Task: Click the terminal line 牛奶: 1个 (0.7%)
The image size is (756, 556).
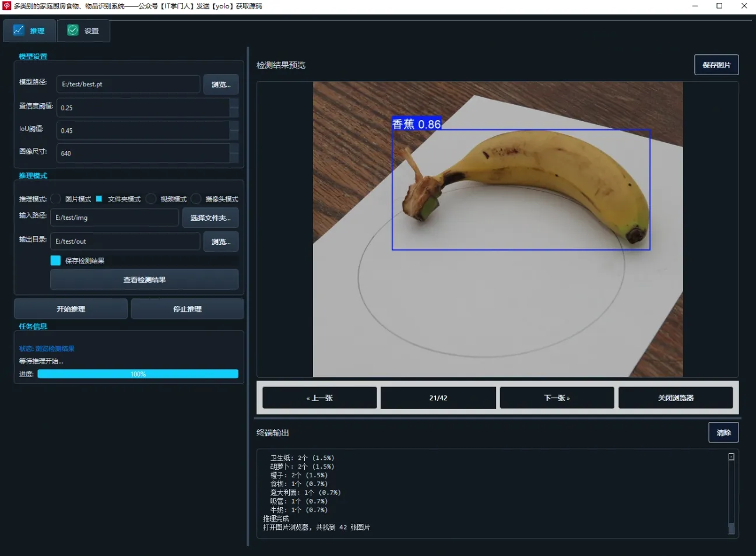Action: (x=299, y=511)
